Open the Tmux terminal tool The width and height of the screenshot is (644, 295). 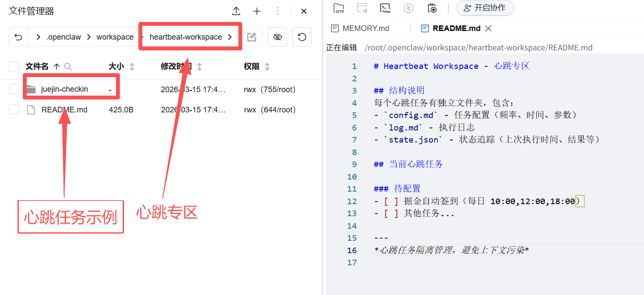[385, 8]
